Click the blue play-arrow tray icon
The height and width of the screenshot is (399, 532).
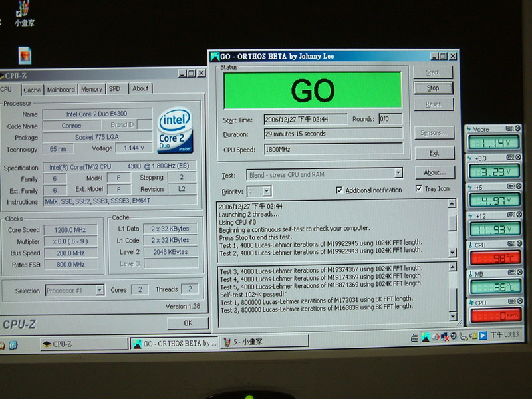[x=483, y=336]
